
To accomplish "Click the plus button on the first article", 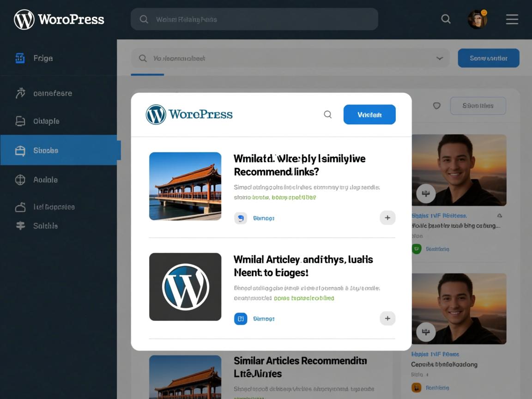I will 387,218.
